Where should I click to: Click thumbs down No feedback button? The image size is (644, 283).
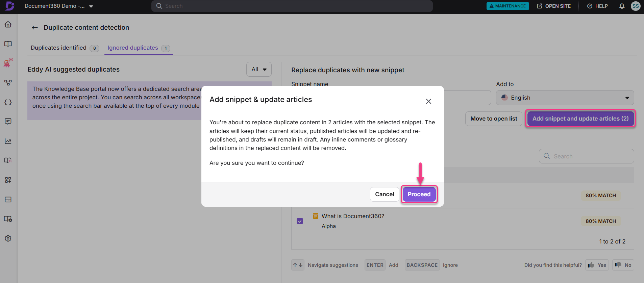623,265
